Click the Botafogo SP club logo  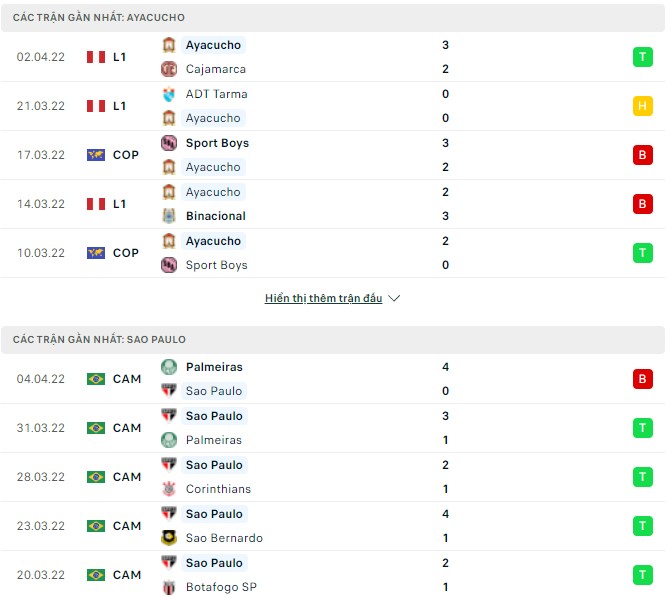click(x=169, y=587)
